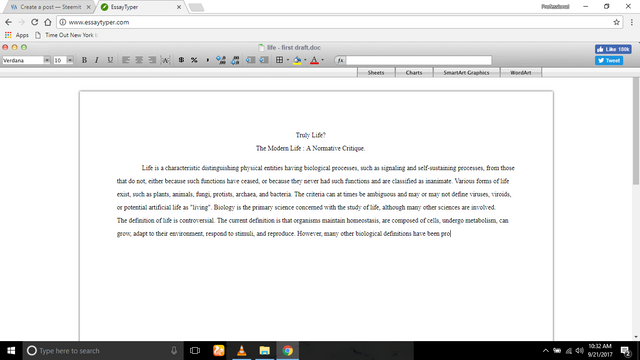Viewport: 640px width, 360px height.
Task: Click the yellow minimize dot of document
Action: (15, 47)
